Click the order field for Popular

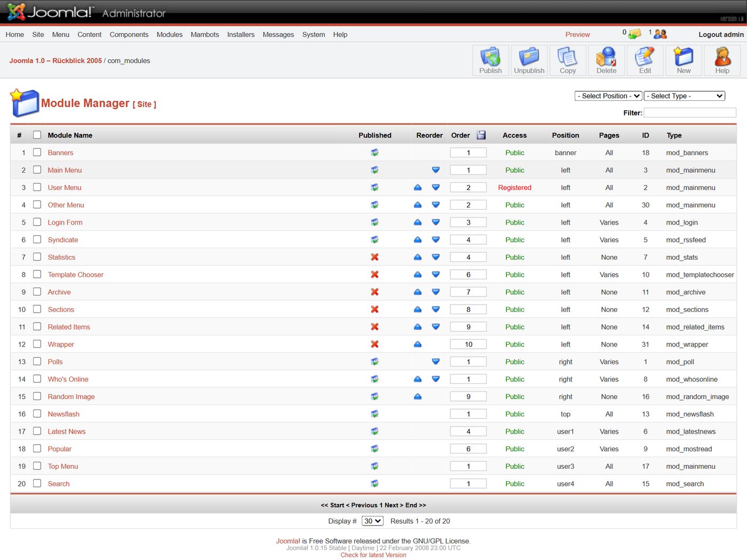point(468,449)
